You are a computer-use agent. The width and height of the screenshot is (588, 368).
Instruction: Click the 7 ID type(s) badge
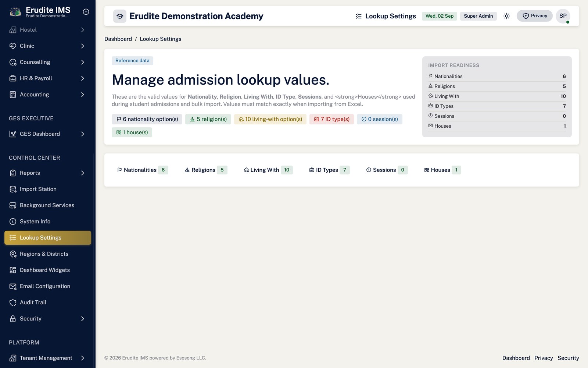(331, 119)
